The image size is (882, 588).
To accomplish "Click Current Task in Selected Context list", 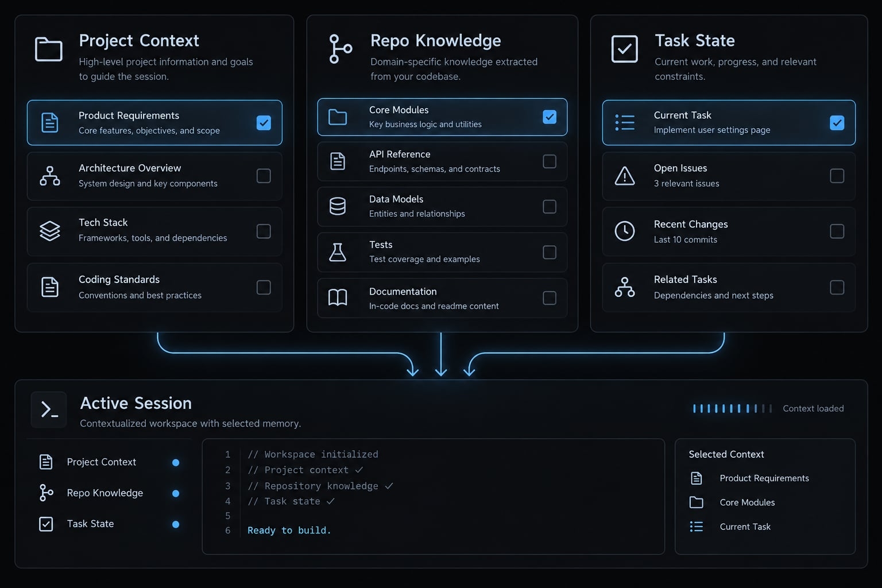I will [730, 527].
